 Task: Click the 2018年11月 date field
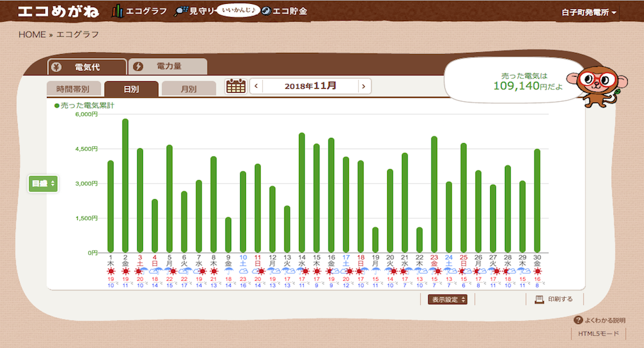310,86
